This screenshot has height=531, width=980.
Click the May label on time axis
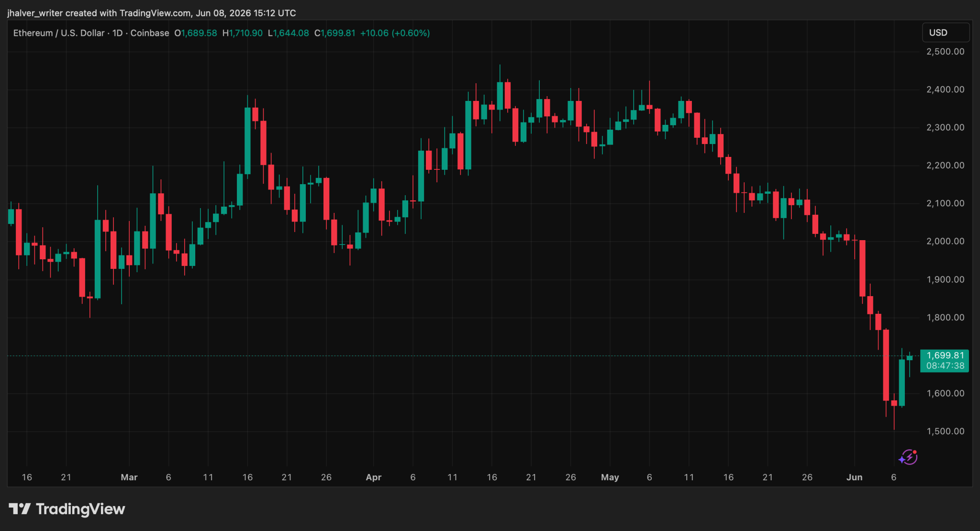click(x=610, y=477)
